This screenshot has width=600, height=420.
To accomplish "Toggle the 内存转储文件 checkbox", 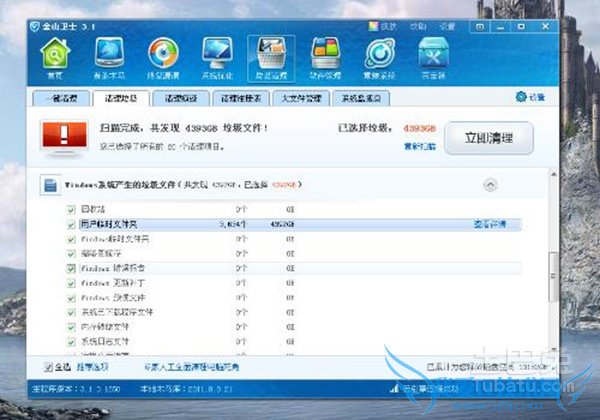I will 71,327.
